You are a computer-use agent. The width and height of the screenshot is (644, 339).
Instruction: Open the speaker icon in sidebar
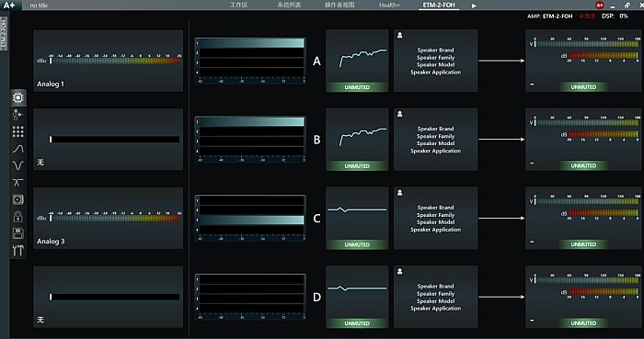tap(18, 199)
